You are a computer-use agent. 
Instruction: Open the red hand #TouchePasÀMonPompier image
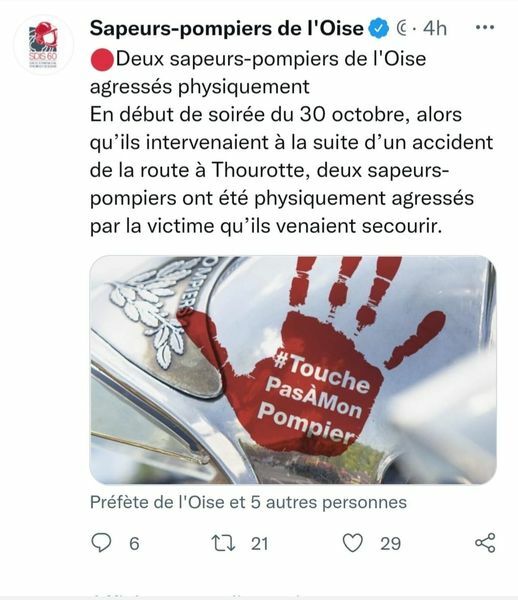(x=293, y=370)
